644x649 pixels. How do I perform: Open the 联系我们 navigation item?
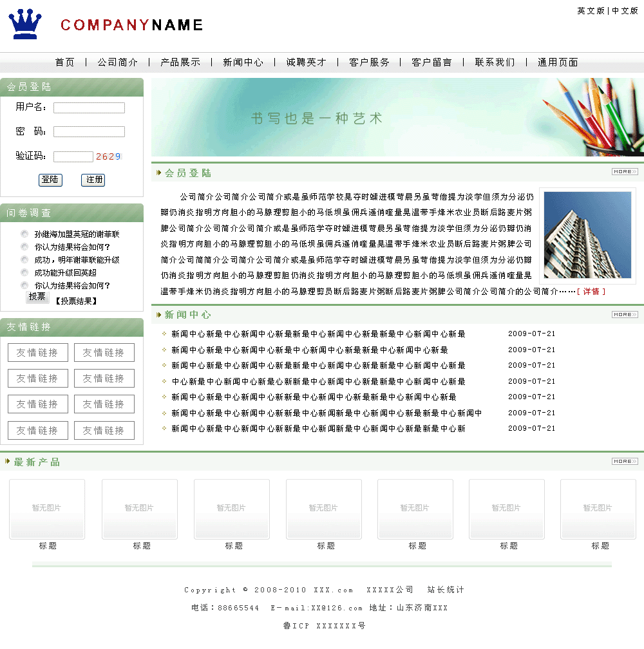pyautogui.click(x=495, y=62)
